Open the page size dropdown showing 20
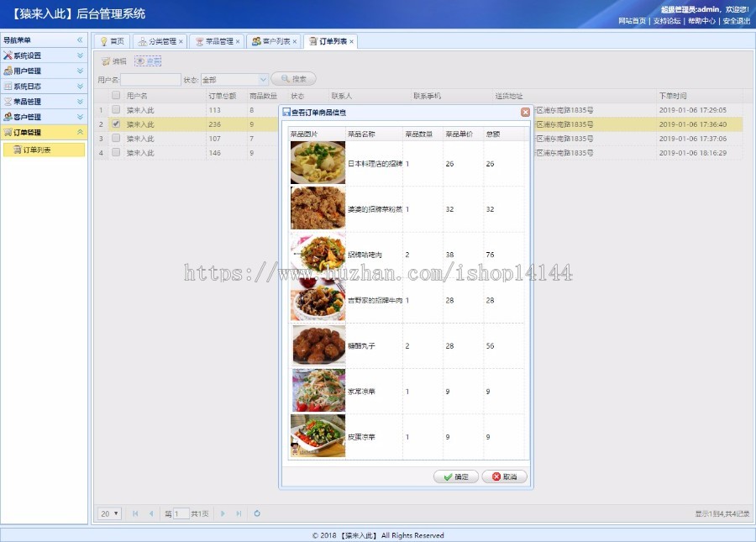The height and width of the screenshot is (542, 756). point(110,513)
